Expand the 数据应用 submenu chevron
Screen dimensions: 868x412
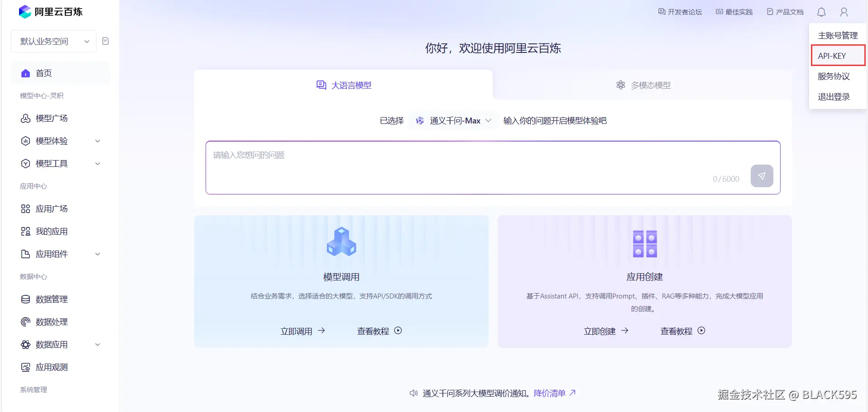click(97, 345)
